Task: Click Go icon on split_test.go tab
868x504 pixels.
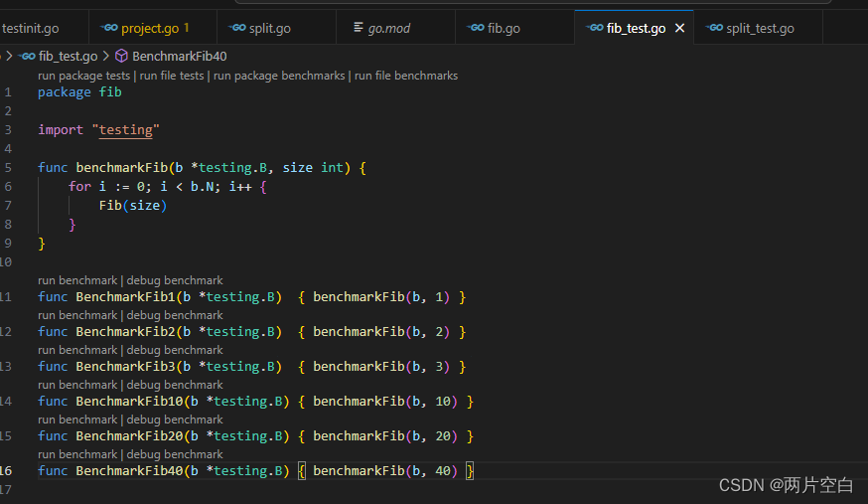Action: [x=714, y=28]
